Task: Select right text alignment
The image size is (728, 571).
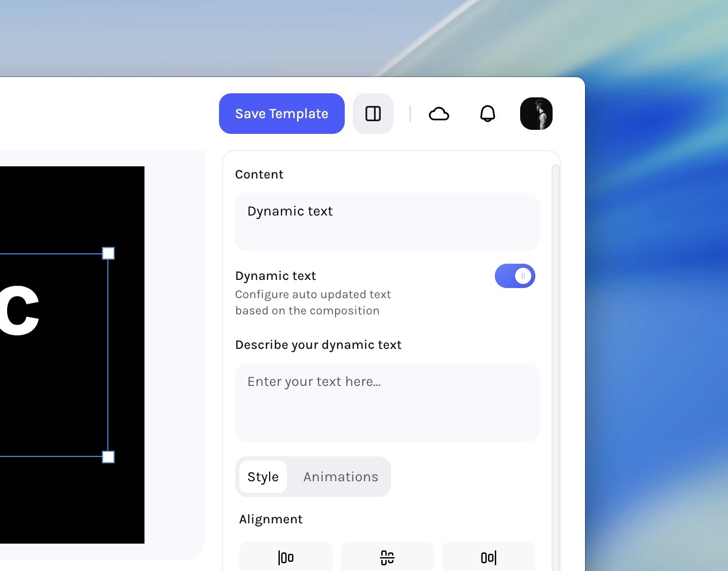Action: (x=488, y=557)
